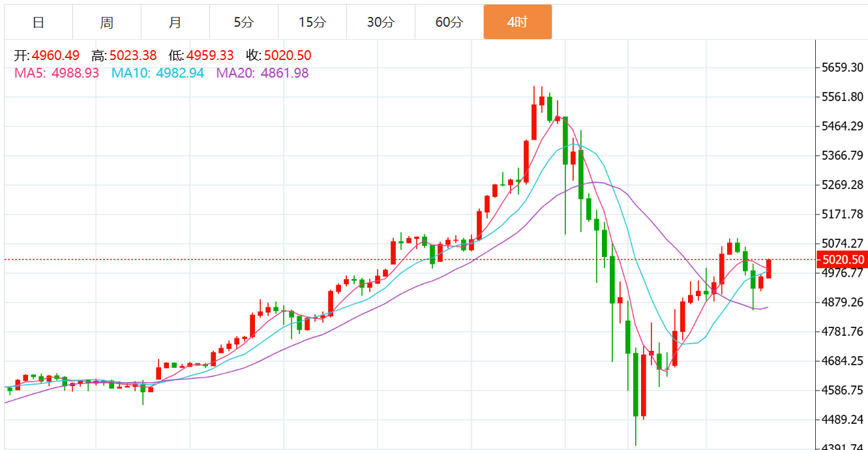Click the MA10 indicator label
The image size is (868, 450).
(x=157, y=73)
